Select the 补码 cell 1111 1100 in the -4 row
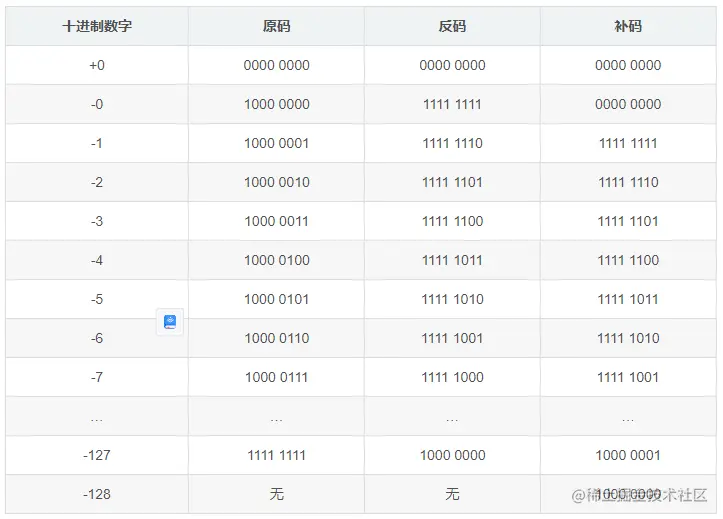 [x=628, y=260]
